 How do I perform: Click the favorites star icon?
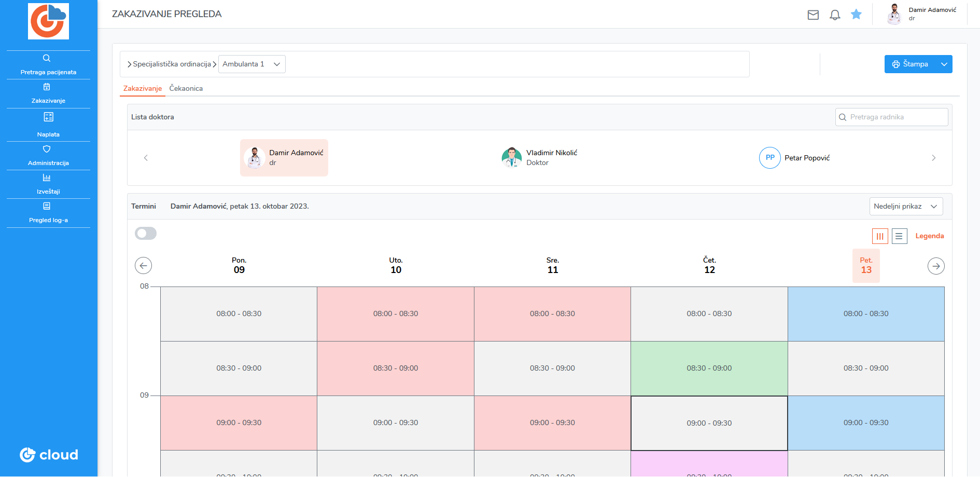pos(856,15)
